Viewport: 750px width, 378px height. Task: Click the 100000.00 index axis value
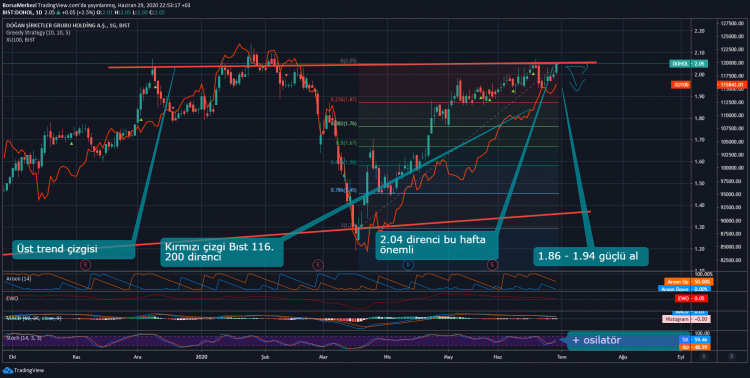coord(731,168)
